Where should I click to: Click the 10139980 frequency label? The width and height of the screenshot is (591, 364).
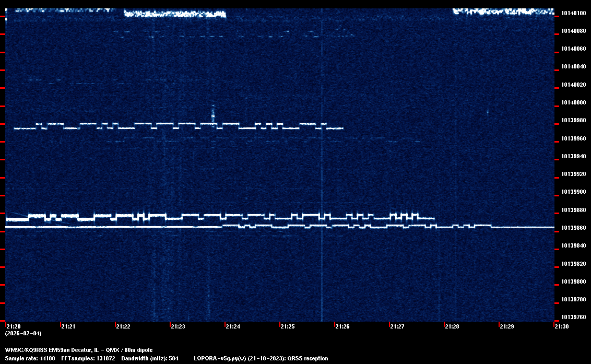573,120
